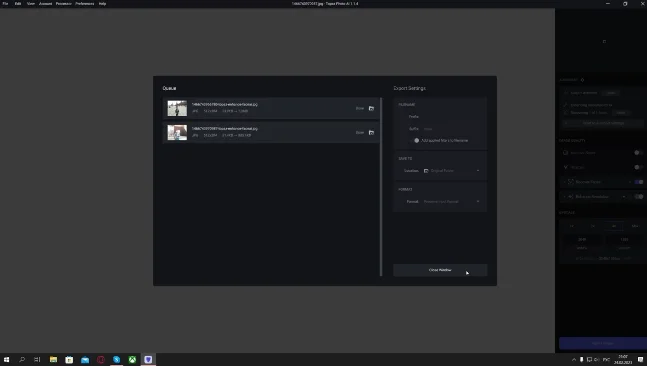The height and width of the screenshot is (366, 647).
Task: Click the Close Window button
Action: pyautogui.click(x=440, y=270)
